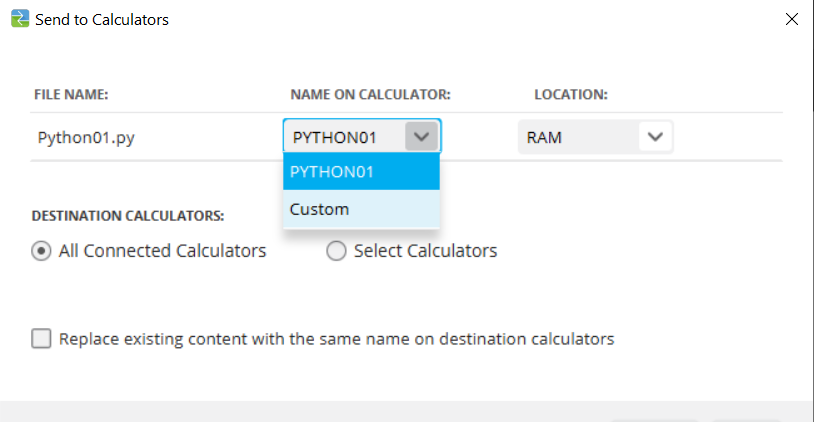Screen dimensions: 814x422
Task: Click the All Connected Calculators label text
Action: (x=162, y=251)
